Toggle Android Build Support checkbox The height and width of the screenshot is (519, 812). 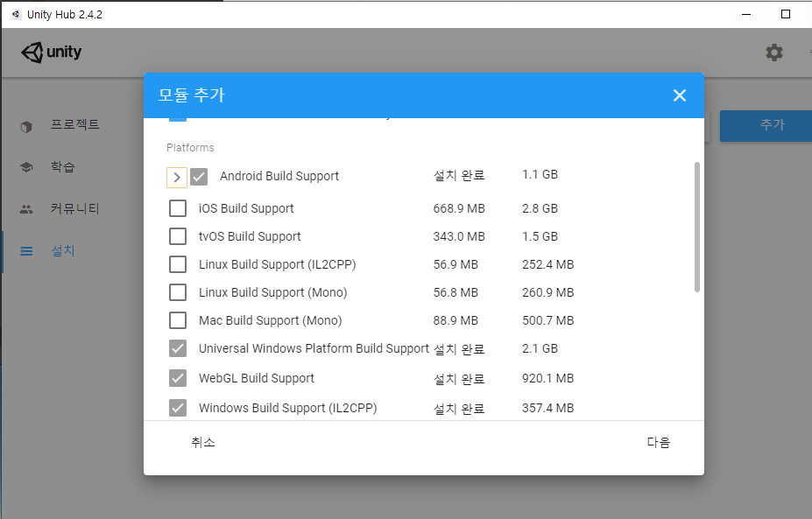(x=199, y=177)
